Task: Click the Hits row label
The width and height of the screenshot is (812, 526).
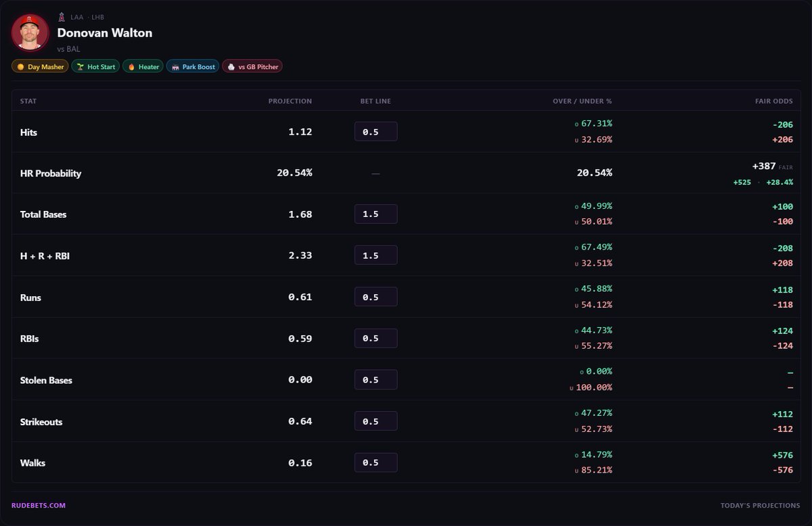Action: 28,133
